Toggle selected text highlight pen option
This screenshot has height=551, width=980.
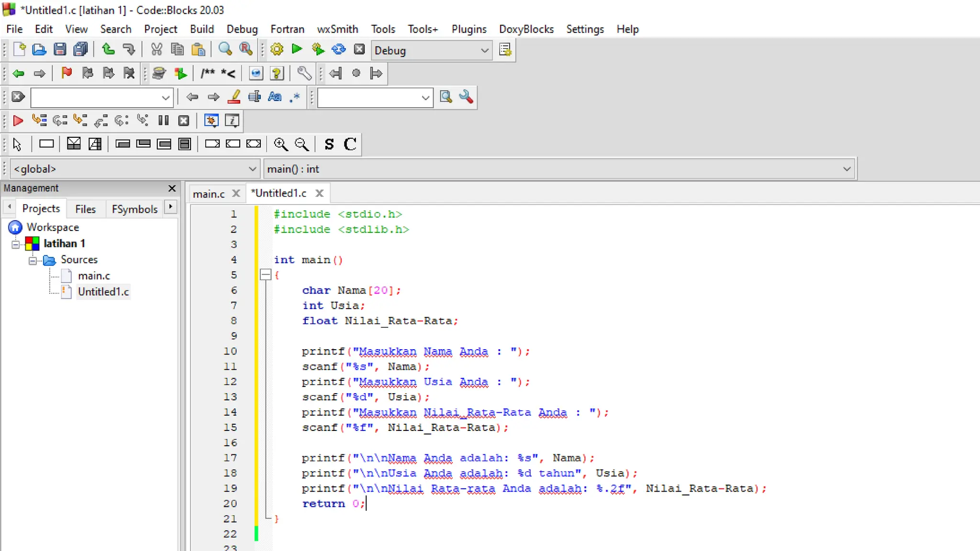(234, 97)
